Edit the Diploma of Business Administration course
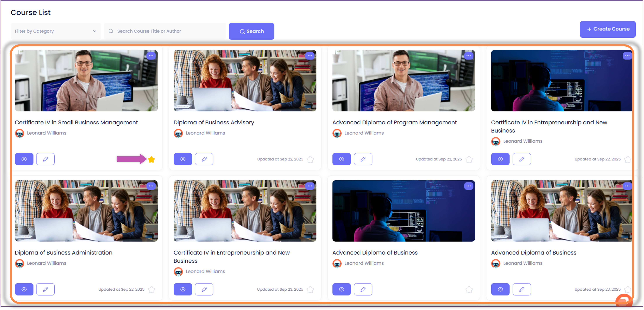Viewport: 644px width, 310px height. click(45, 289)
